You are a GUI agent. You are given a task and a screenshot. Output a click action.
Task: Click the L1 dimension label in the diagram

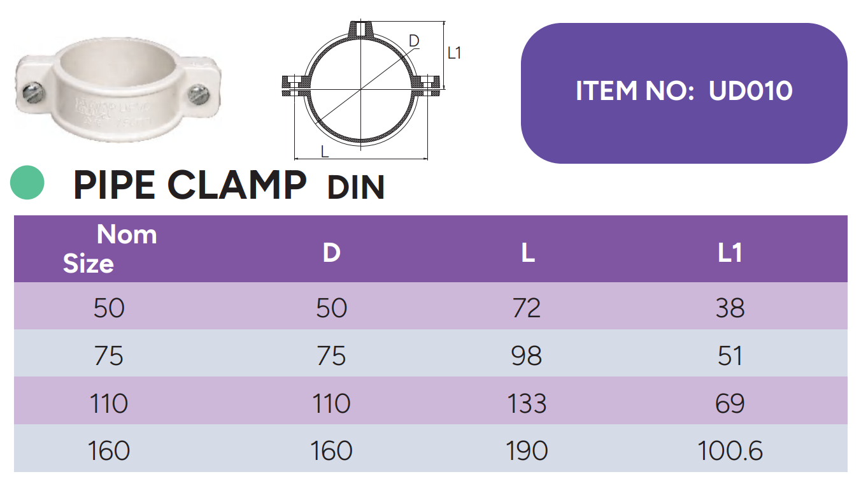[x=454, y=54]
